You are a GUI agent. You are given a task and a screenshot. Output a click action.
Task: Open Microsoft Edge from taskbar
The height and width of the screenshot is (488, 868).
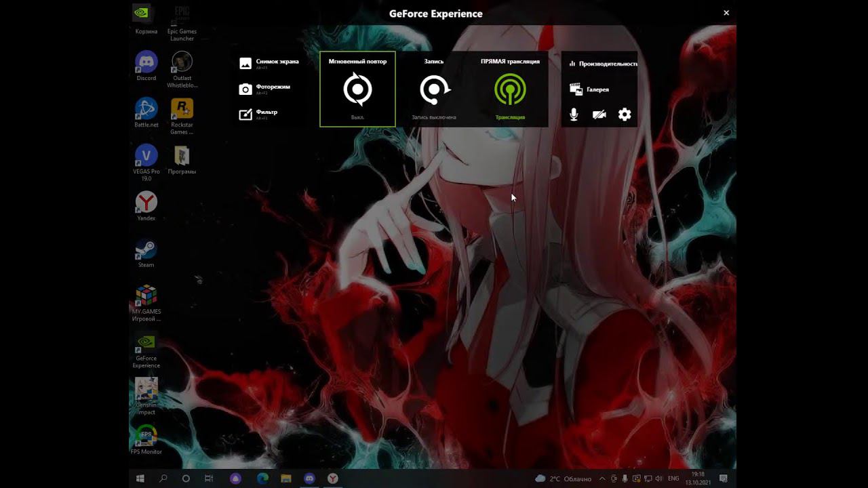tap(262, 478)
